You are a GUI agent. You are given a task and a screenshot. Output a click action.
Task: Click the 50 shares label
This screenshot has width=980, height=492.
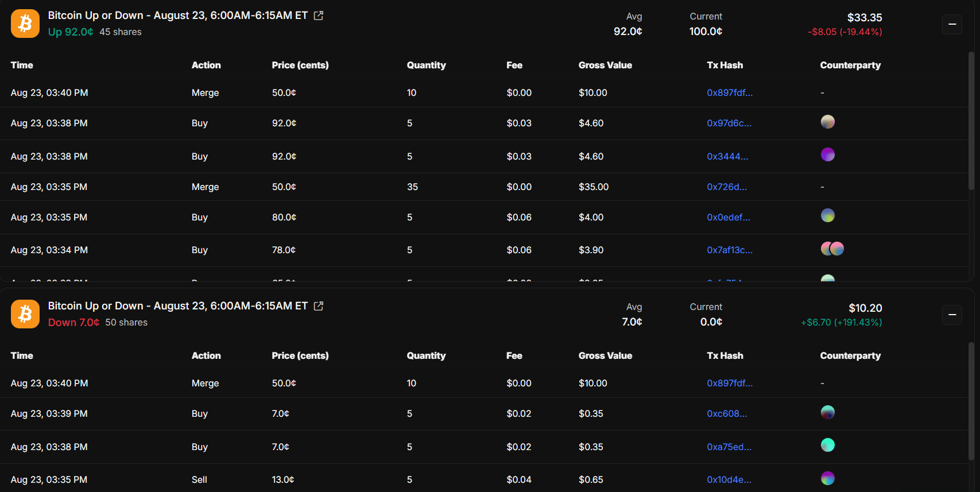click(x=126, y=322)
